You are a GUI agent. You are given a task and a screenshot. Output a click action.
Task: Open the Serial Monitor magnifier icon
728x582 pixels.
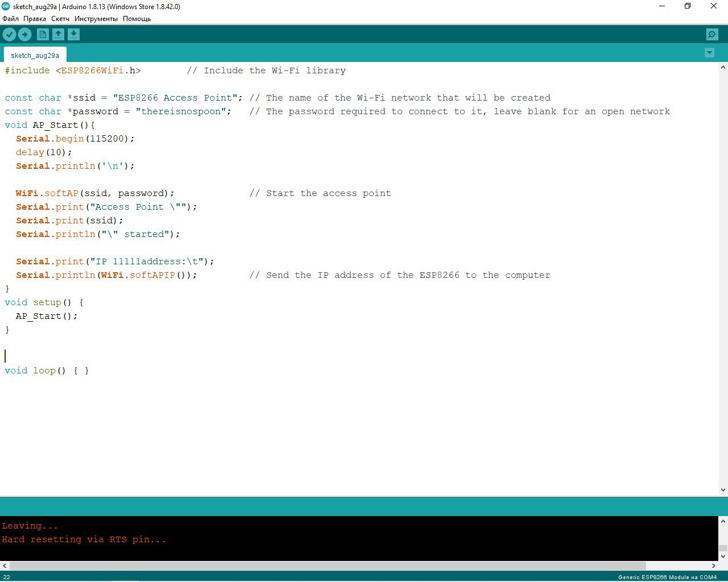tap(712, 35)
